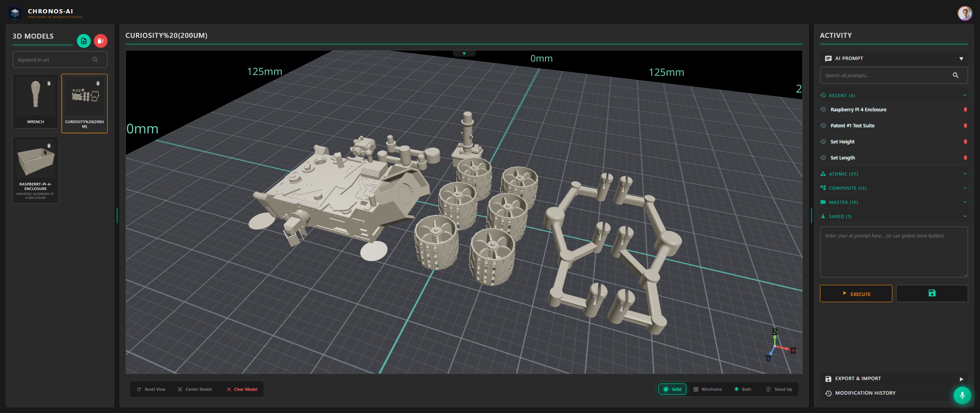
Task: Delete the Curiosity model via trash icon
Action: pos(98,83)
